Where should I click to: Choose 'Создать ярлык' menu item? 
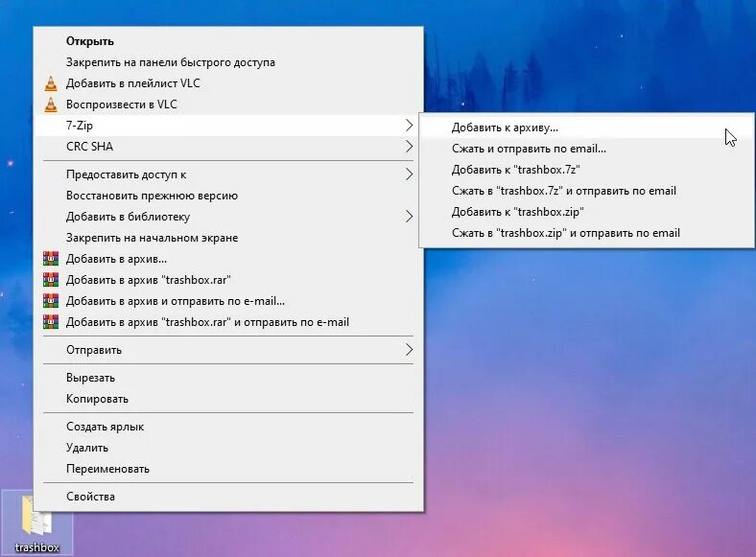coord(228,427)
